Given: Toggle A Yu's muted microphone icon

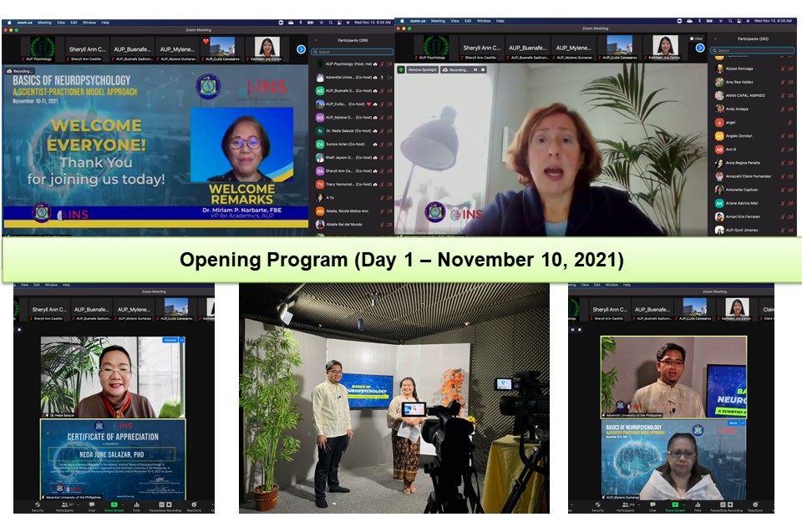Looking at the screenshot, I should coord(382,198).
